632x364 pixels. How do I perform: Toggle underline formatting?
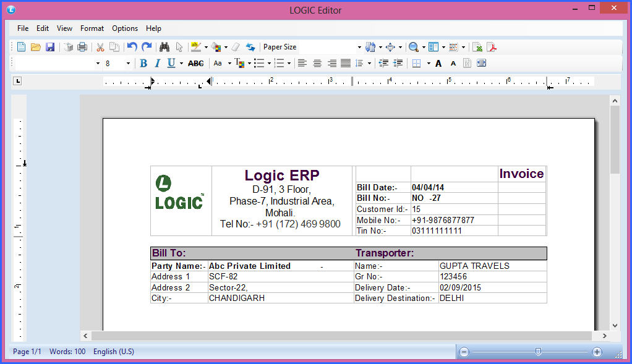171,63
